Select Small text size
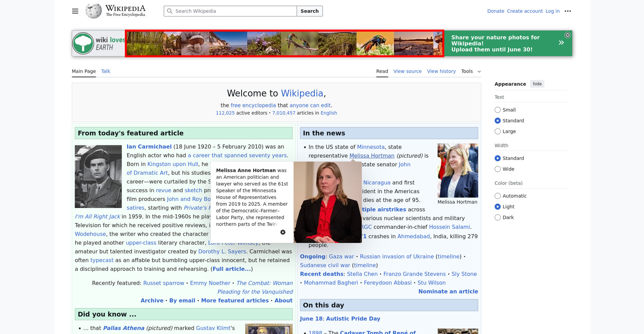 point(497,110)
